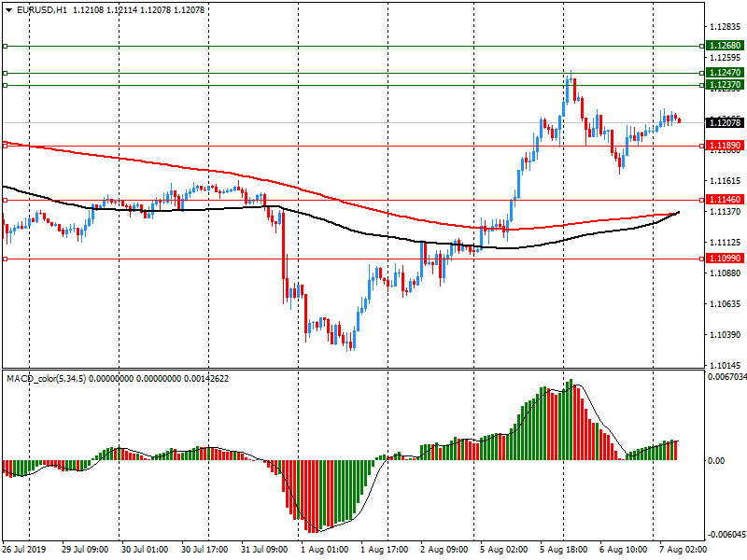Select the red 1.10990 price label
The image size is (747, 560).
tap(726, 259)
